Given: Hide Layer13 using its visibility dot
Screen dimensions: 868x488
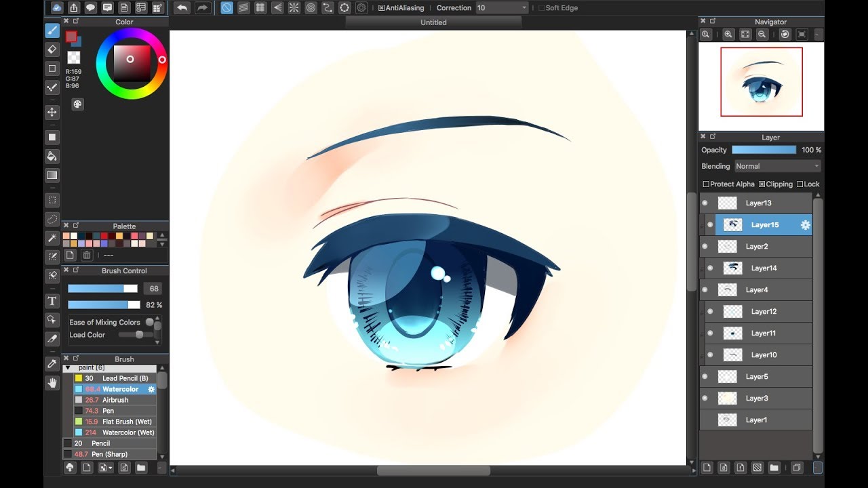Looking at the screenshot, I should coord(705,203).
